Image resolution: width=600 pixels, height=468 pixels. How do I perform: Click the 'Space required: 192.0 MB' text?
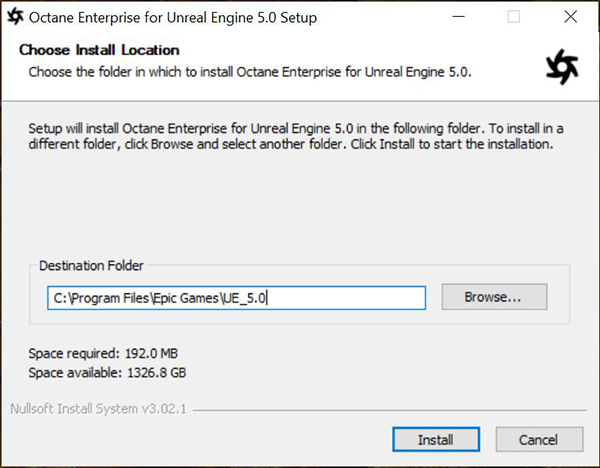click(x=103, y=353)
